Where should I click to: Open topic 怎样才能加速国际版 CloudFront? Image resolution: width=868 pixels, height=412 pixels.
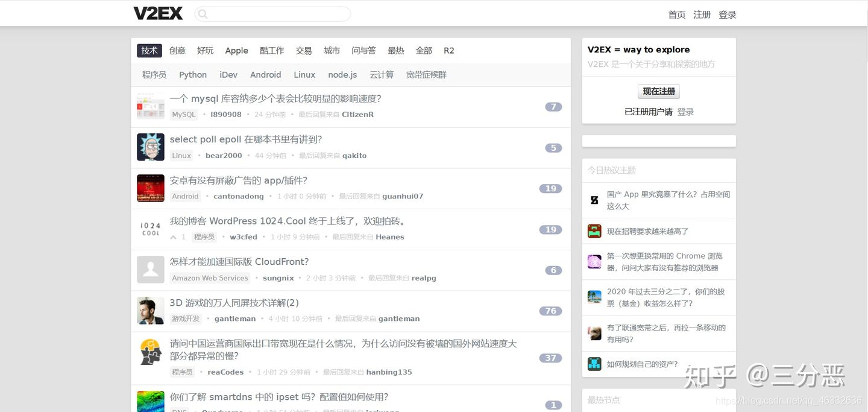(x=239, y=262)
